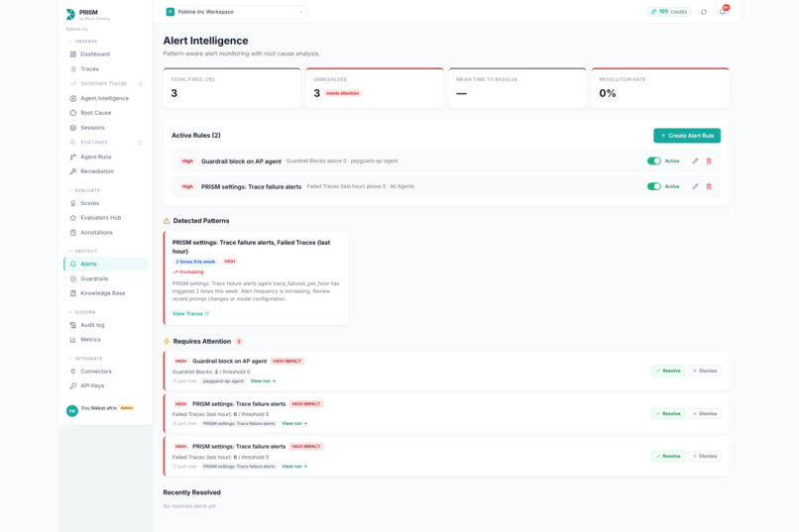This screenshot has height=532, width=799.
Task: Click the Admin badge by user name
Action: 126,408
